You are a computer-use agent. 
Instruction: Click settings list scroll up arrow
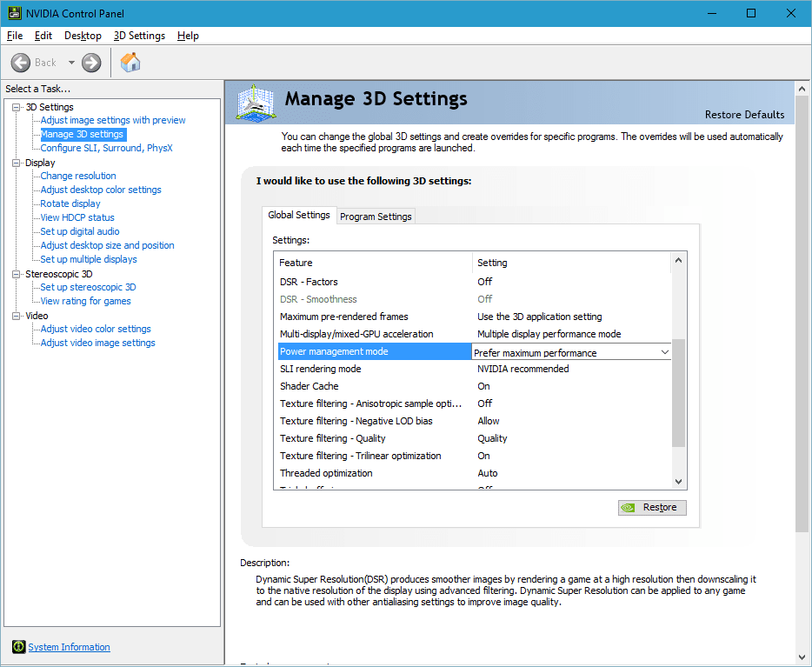[x=678, y=261]
